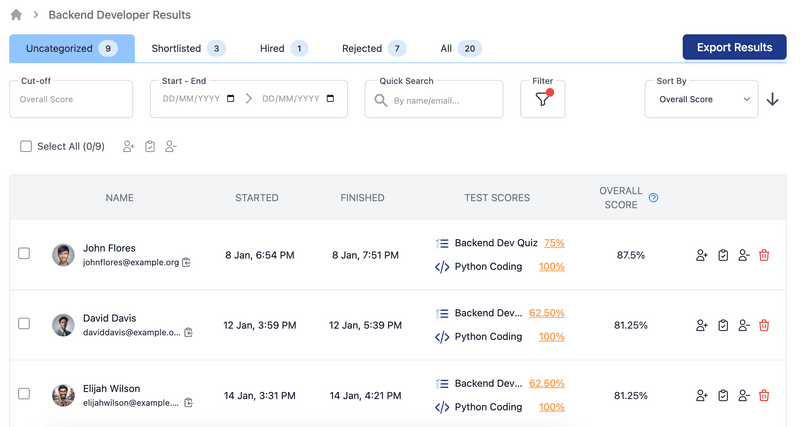This screenshot has width=800, height=427.
Task: Tick the checkbox for David Davis
Action: (24, 324)
